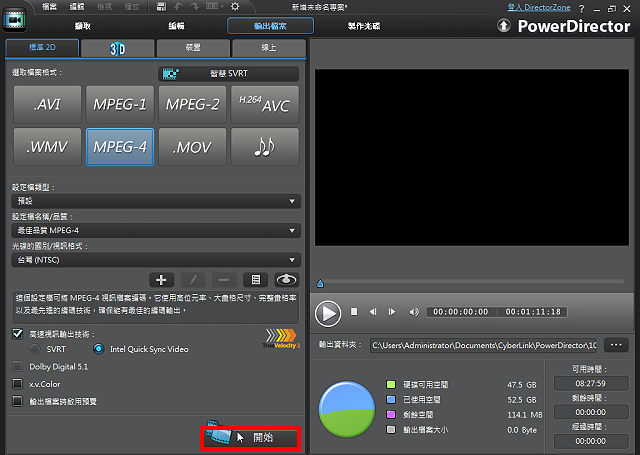Adjust volume with speaker icon

pos(413,312)
